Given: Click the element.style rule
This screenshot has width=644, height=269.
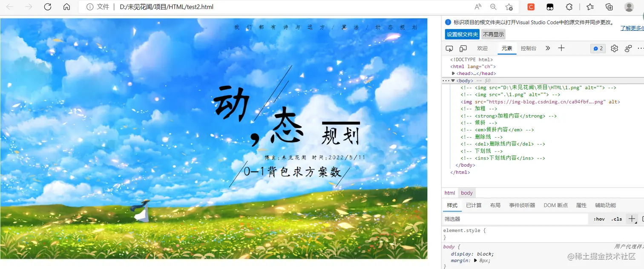Looking at the screenshot, I should pyautogui.click(x=464, y=231).
